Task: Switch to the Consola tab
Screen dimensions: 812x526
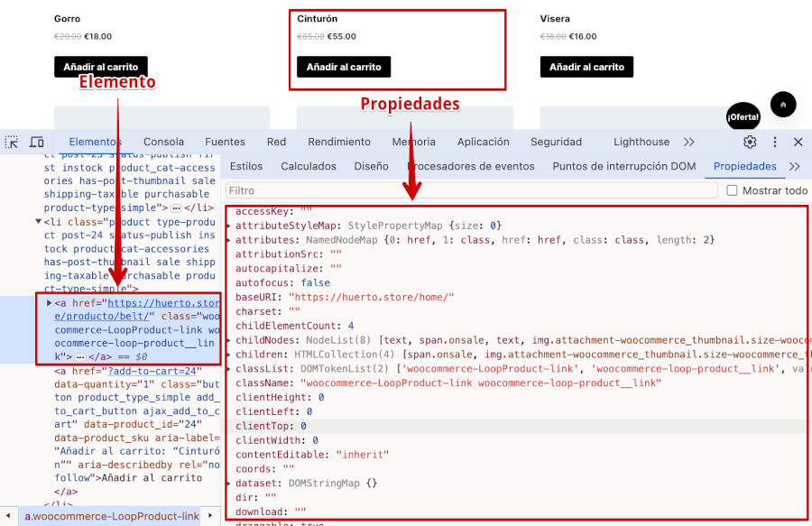Action: [x=163, y=142]
